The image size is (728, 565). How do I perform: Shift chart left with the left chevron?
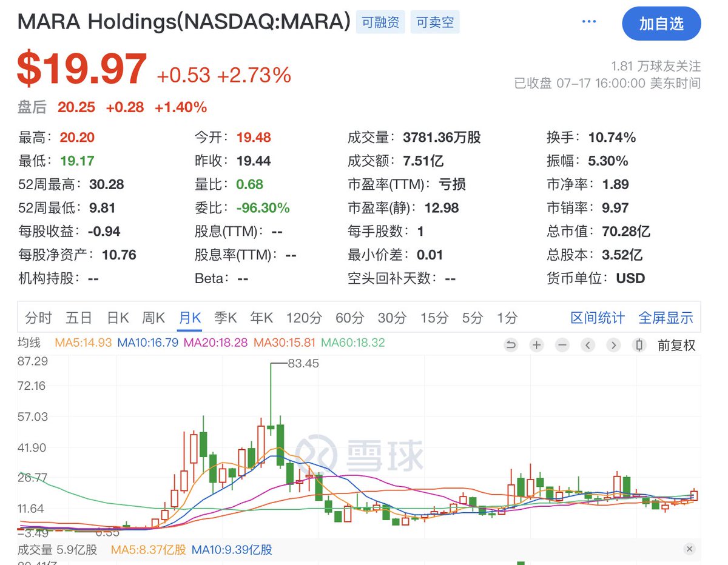pyautogui.click(x=588, y=346)
